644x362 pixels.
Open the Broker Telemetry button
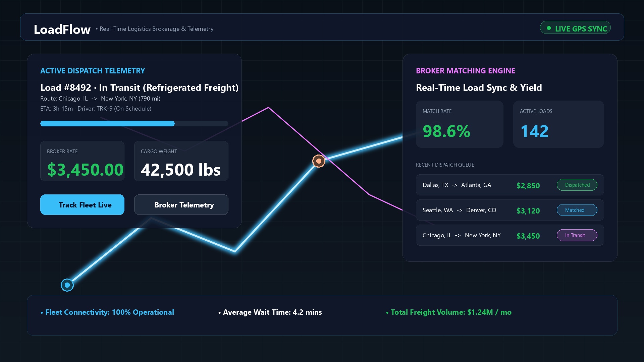coord(181,204)
